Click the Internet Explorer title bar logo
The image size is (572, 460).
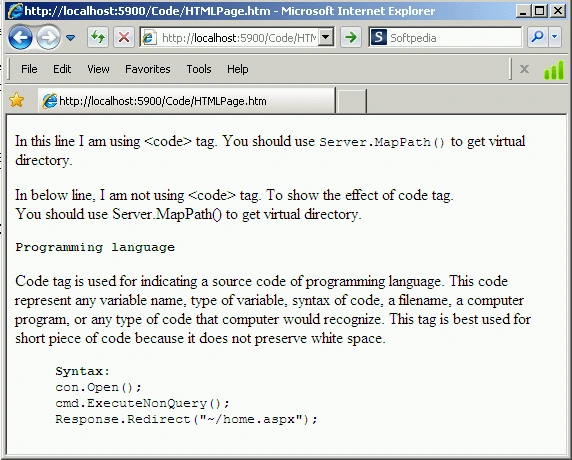click(x=15, y=11)
